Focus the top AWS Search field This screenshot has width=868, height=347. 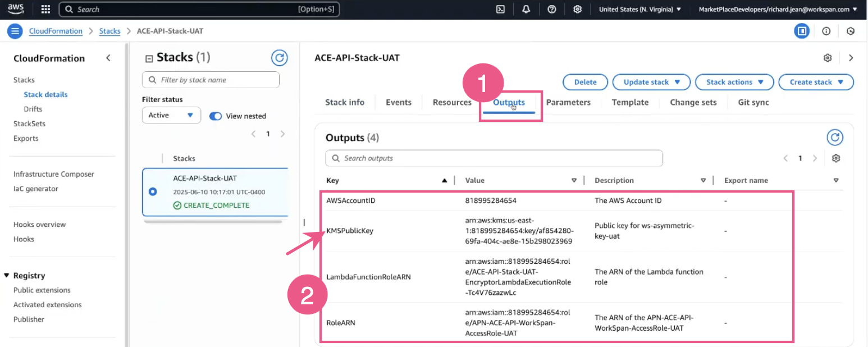(199, 10)
